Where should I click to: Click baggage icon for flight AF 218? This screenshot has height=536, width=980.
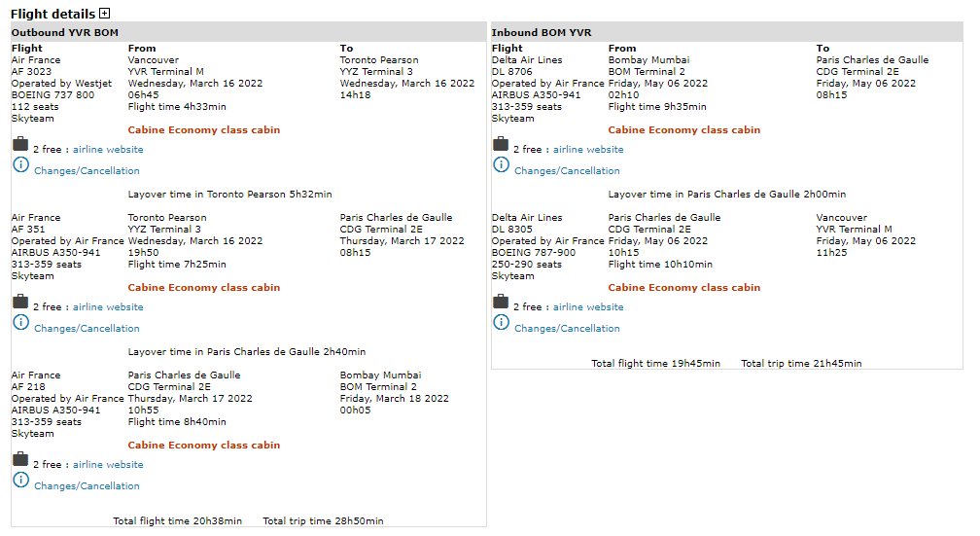click(20, 460)
